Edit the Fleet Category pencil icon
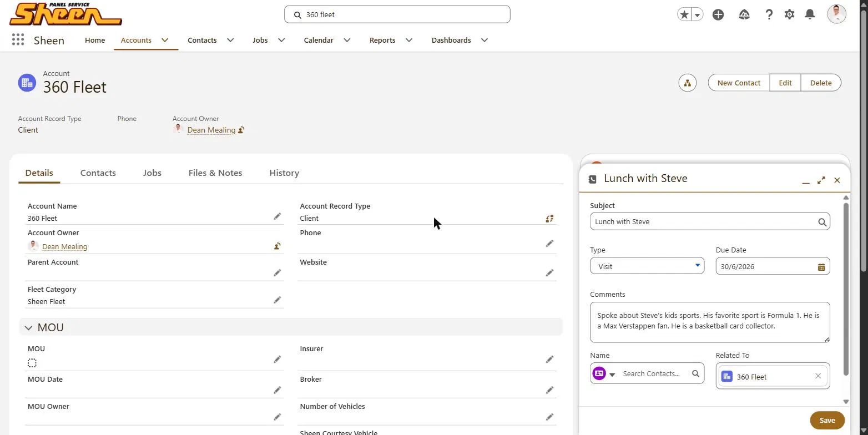Viewport: 868px width, 435px height. point(277,300)
